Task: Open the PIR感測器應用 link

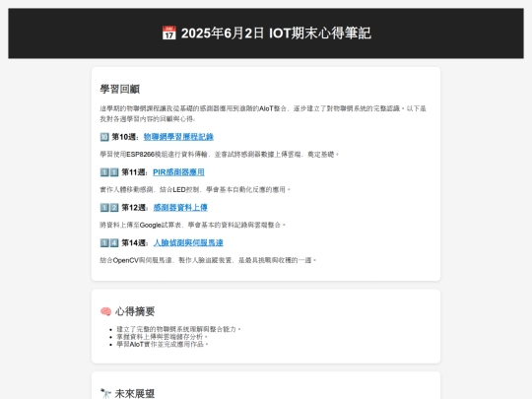Action: pyautogui.click(x=178, y=172)
